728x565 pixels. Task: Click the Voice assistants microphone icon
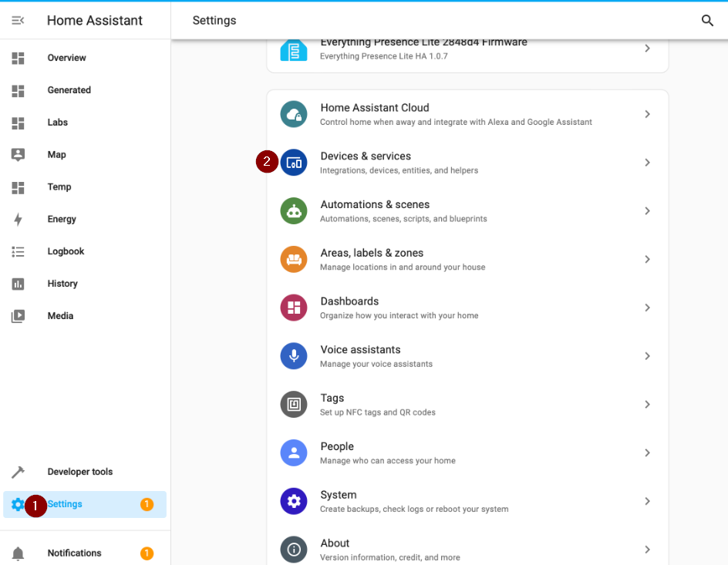[294, 356]
